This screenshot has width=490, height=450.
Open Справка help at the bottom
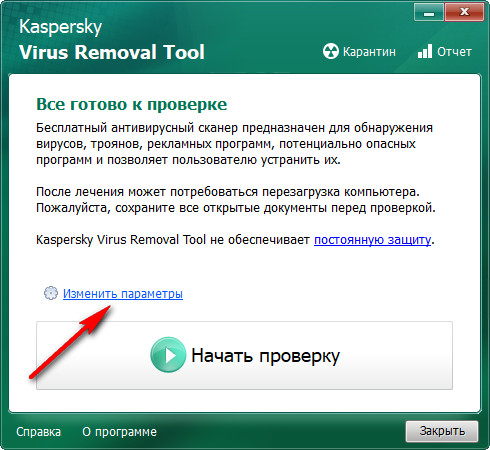38,432
